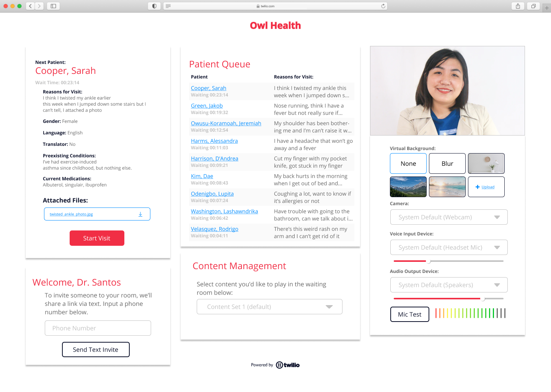Open the Odenigbo, Lupita patient link
Screen dimensions: 551x392
tap(212, 194)
